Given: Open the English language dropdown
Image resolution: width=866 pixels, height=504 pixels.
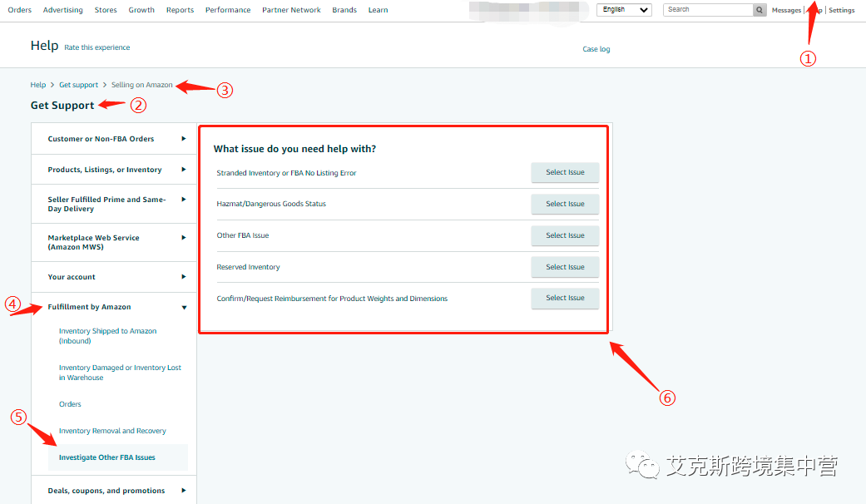Looking at the screenshot, I should (x=624, y=10).
